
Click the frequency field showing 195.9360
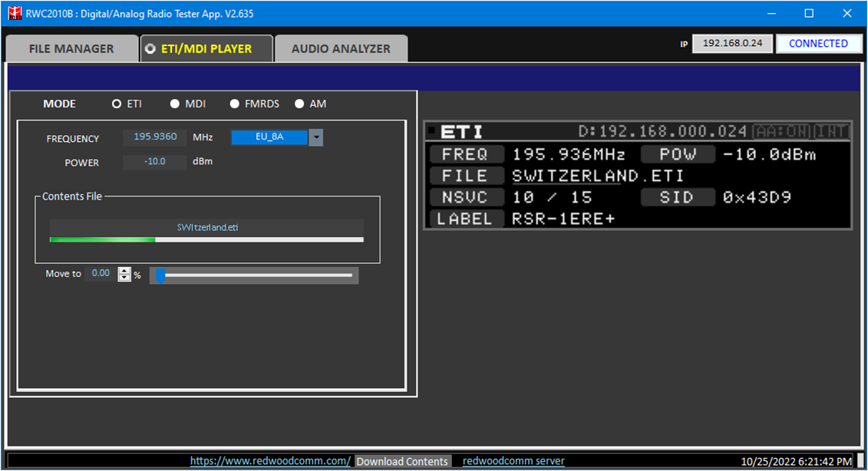pos(155,137)
